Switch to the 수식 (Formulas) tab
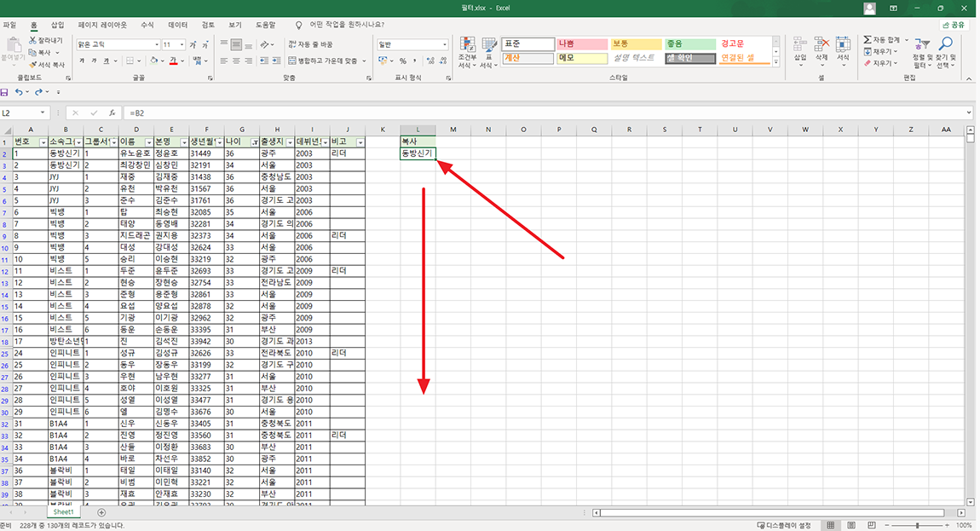This screenshot has height=531, width=980. (147, 25)
